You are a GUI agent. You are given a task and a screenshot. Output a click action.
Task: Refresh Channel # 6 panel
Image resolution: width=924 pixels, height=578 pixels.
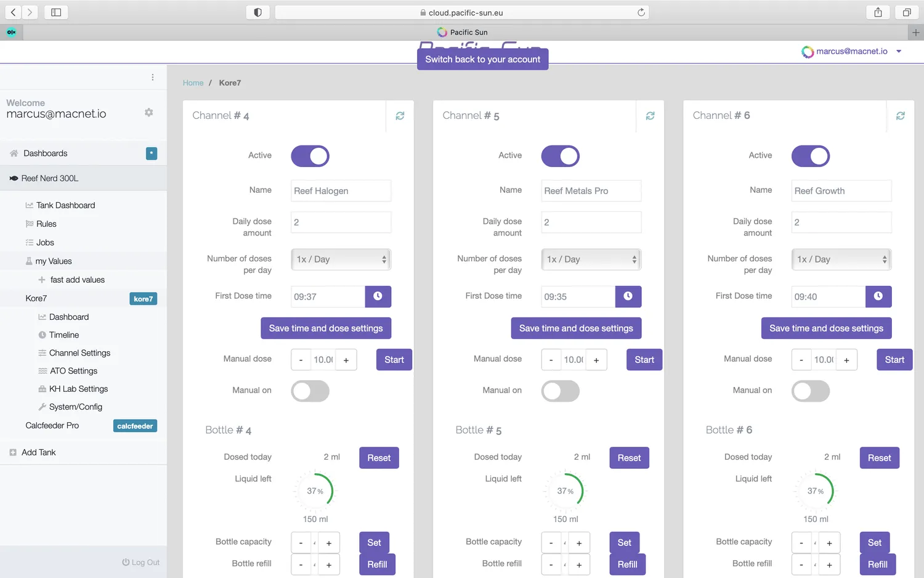coord(901,116)
